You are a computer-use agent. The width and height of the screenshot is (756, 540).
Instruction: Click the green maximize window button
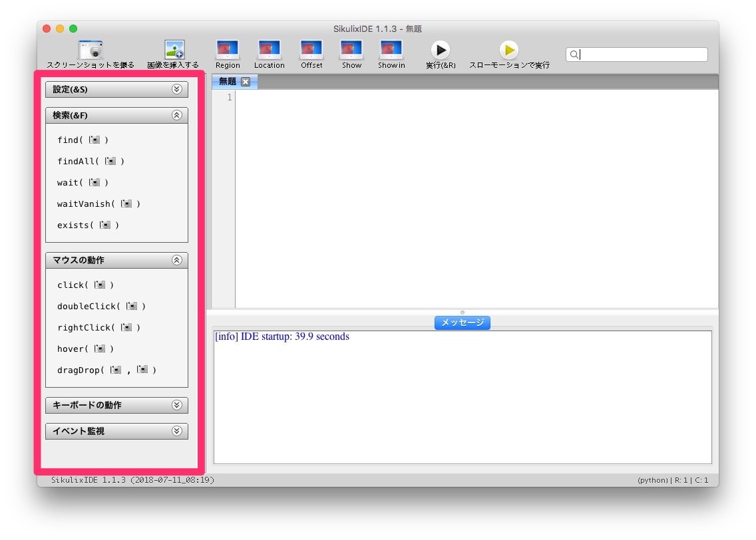(73, 29)
